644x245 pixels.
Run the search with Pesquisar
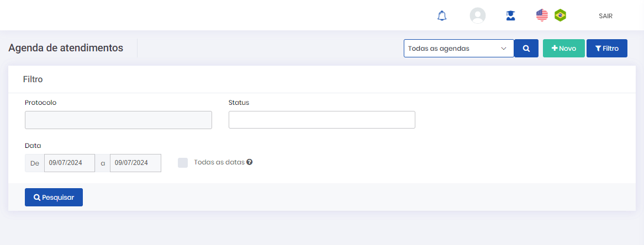pyautogui.click(x=54, y=198)
